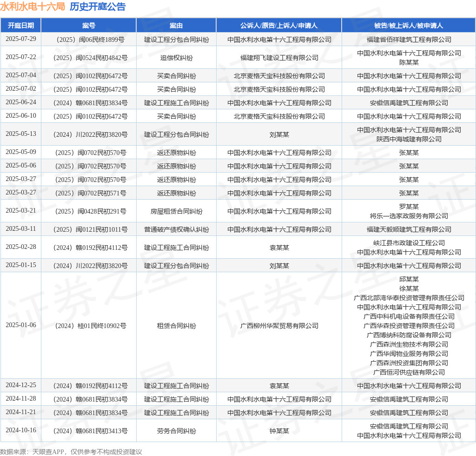Select the "案由" column header
This screenshot has width=476, height=456.
tap(176, 26)
